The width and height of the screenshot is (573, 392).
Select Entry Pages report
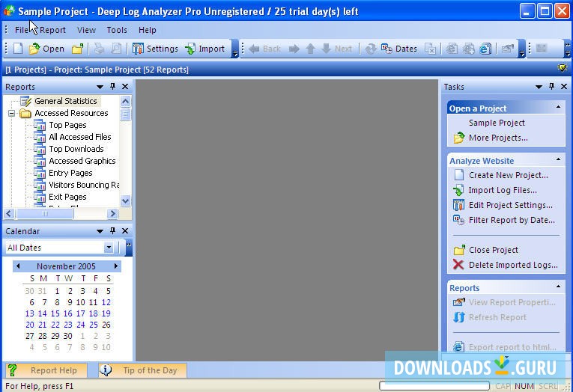coord(70,173)
